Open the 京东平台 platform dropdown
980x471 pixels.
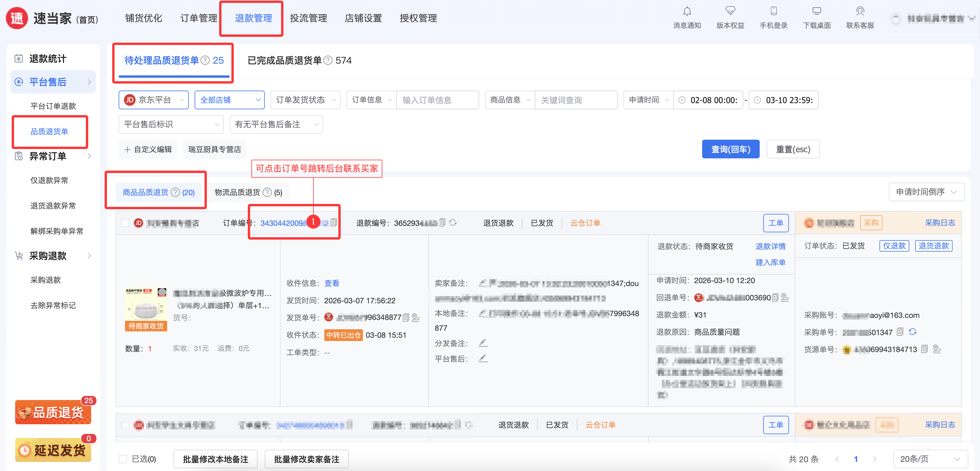click(x=154, y=100)
